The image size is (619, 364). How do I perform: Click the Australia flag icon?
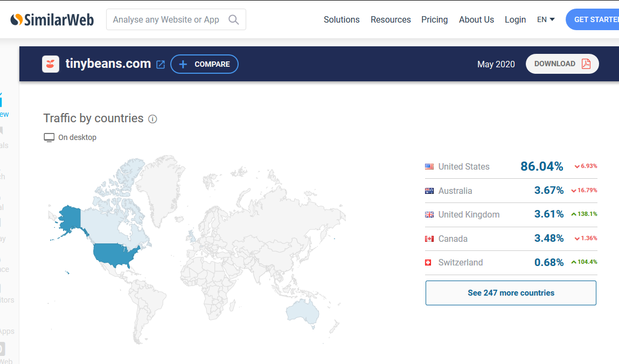pyautogui.click(x=429, y=191)
